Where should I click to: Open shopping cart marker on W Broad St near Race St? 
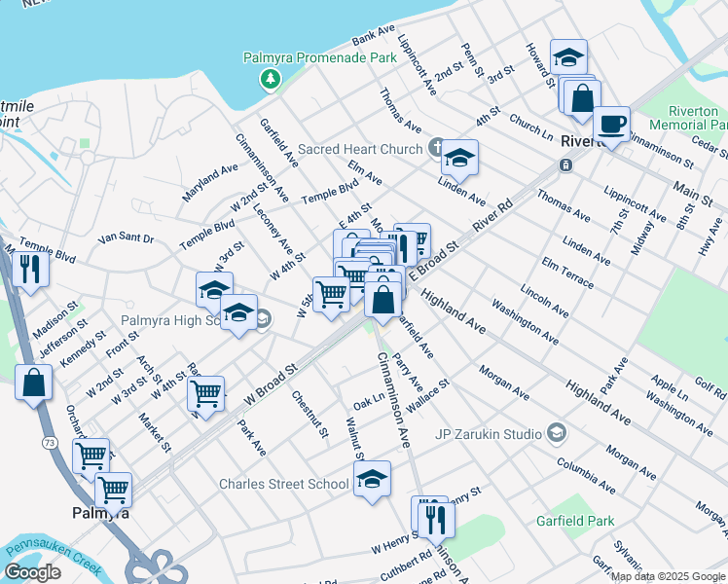[205, 394]
